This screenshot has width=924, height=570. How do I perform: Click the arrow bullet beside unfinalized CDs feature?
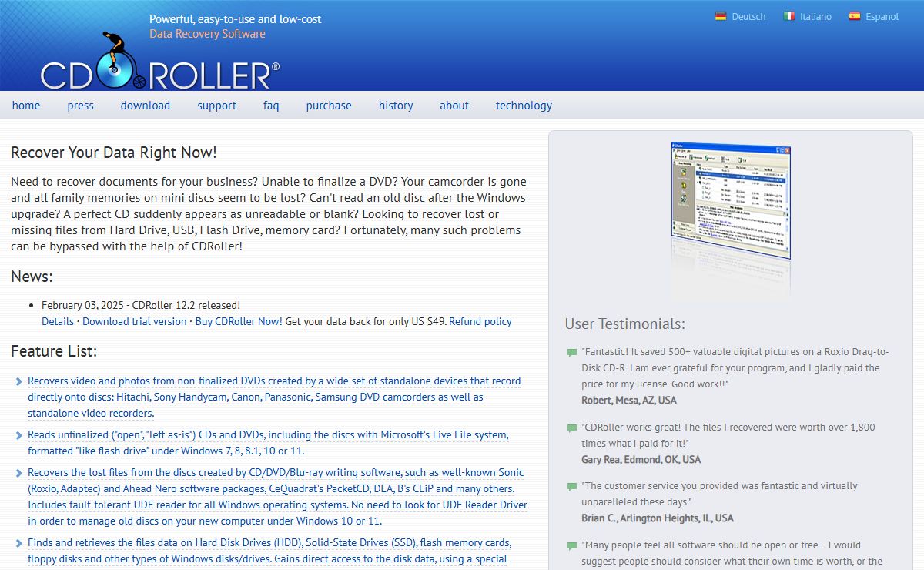tap(18, 436)
